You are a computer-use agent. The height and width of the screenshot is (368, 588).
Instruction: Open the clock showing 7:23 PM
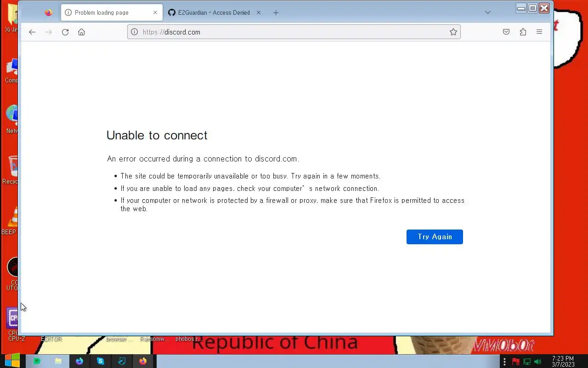[563, 362]
